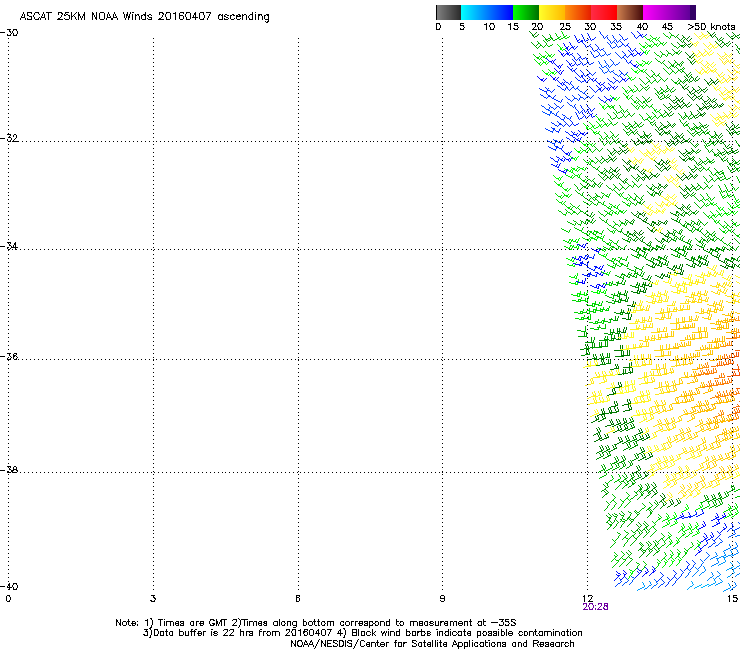Click the longitude axis label '15'
This screenshot has width=740, height=650.
[x=732, y=599]
